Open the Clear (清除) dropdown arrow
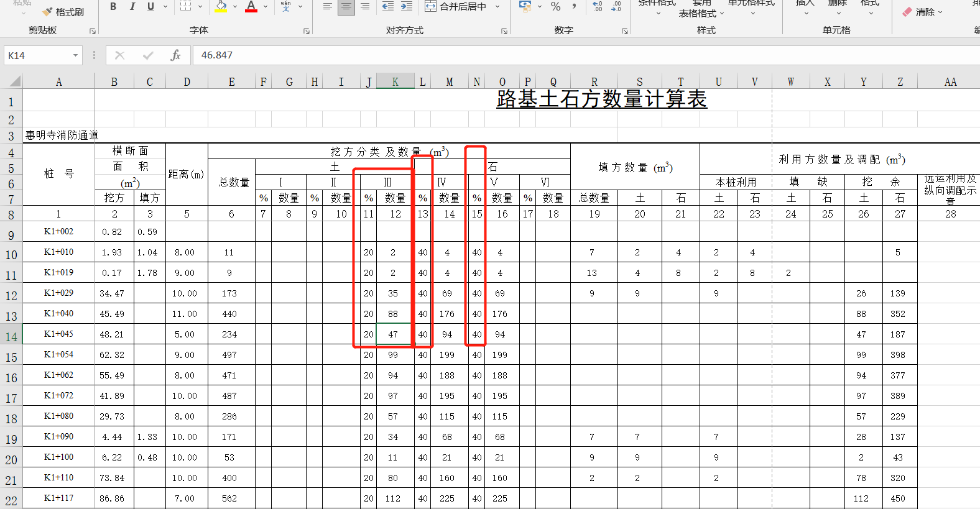The image size is (980, 509). click(x=940, y=12)
